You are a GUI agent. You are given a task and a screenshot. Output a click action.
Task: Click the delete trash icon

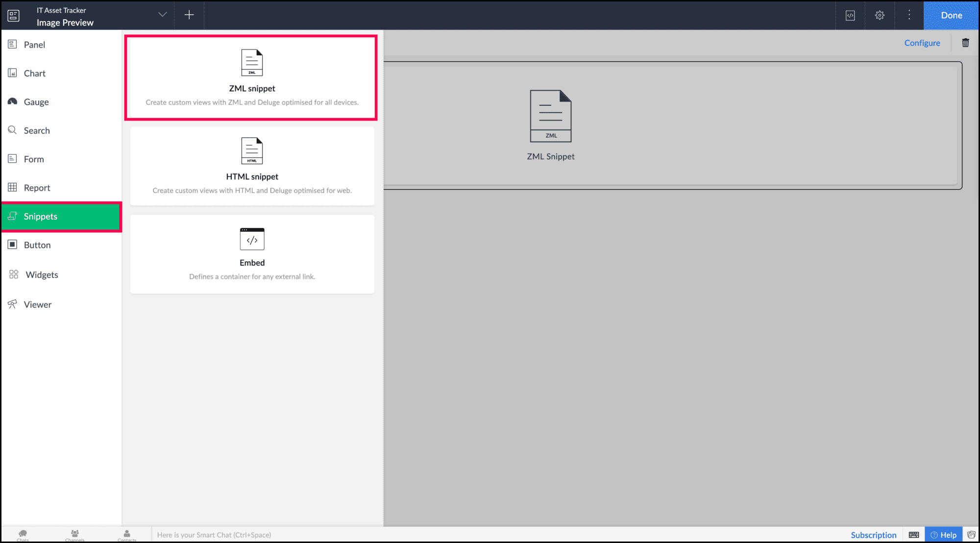coord(965,43)
